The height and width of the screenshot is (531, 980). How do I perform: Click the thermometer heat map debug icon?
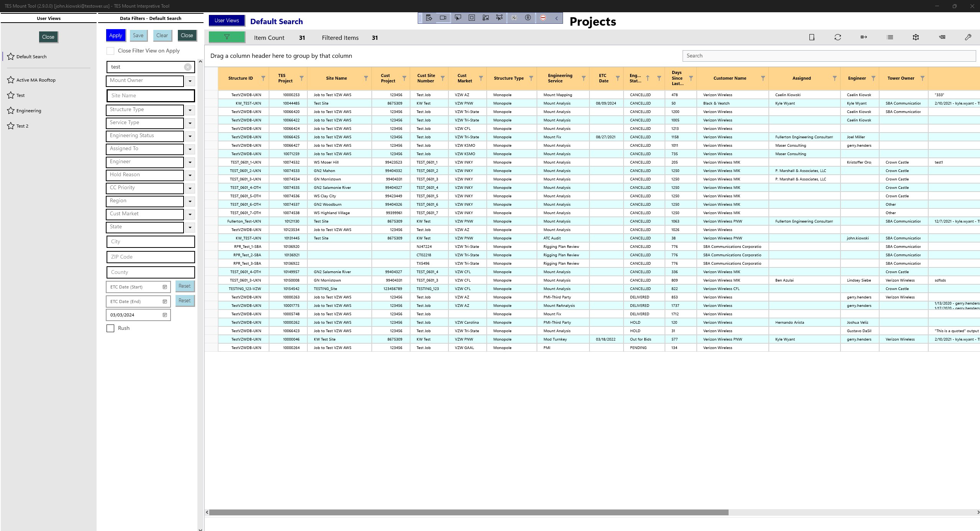click(486, 18)
